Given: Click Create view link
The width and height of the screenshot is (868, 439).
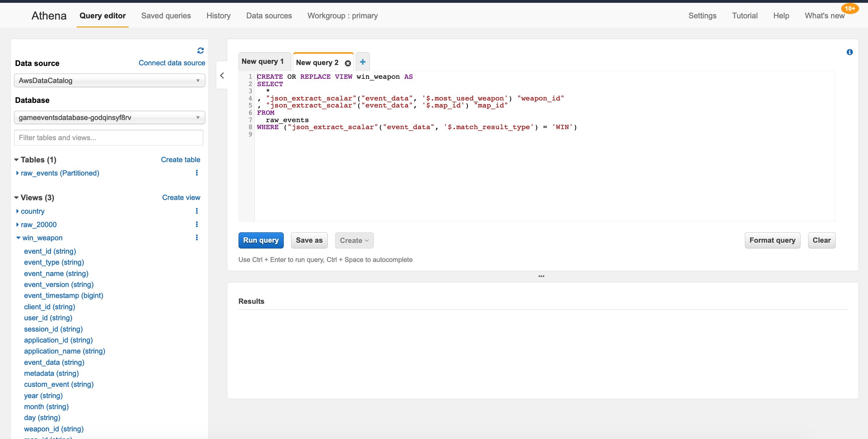Looking at the screenshot, I should [x=181, y=198].
